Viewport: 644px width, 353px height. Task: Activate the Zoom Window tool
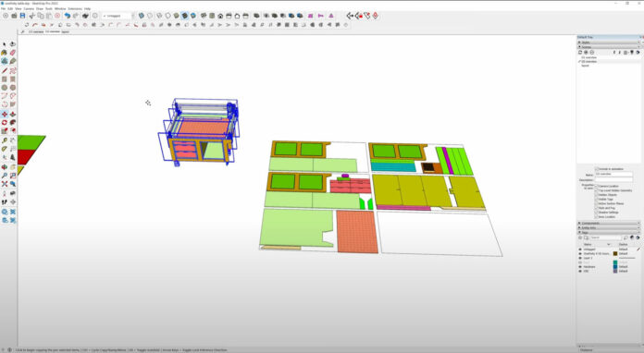pyautogui.click(x=13, y=176)
